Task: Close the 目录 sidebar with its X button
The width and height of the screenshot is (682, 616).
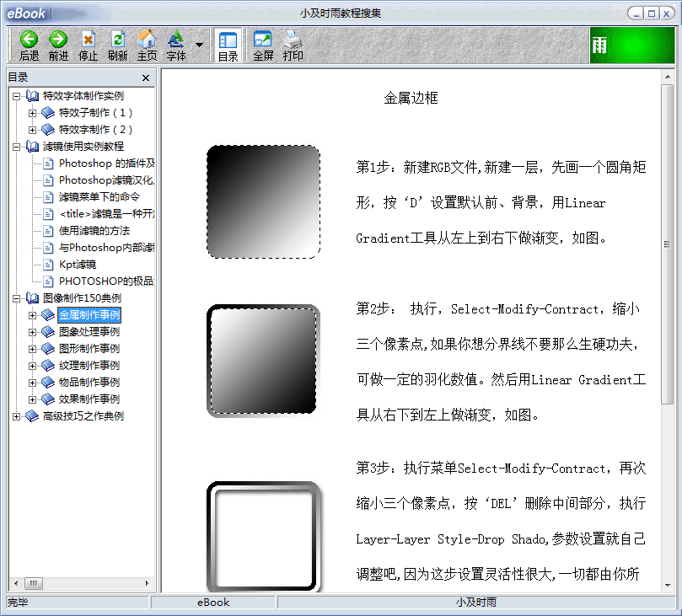Action: coord(145,77)
